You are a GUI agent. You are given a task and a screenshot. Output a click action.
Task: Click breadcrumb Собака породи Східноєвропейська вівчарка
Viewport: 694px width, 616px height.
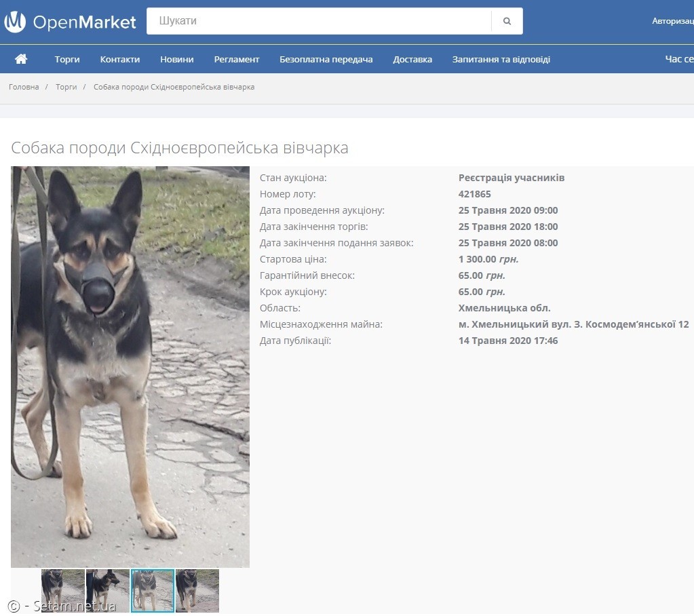coord(174,87)
